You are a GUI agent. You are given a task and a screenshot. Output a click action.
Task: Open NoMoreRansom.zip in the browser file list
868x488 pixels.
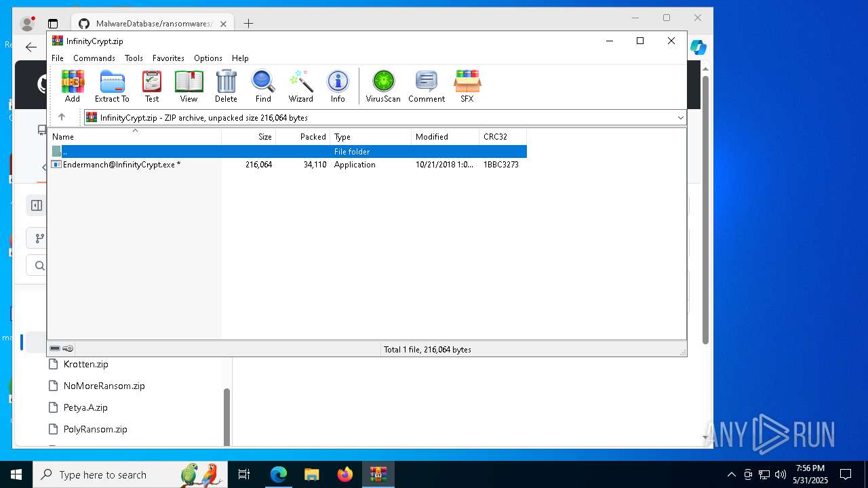tap(104, 386)
